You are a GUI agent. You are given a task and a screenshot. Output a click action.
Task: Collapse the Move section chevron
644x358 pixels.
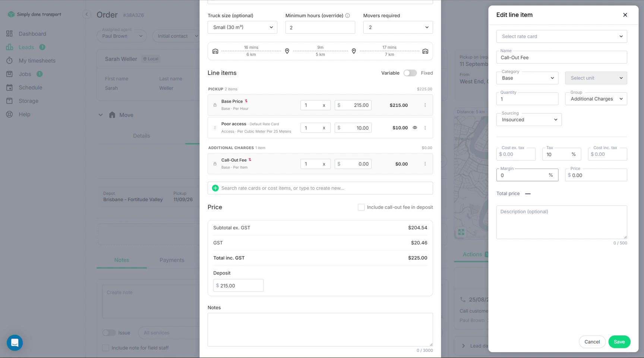[x=101, y=115]
